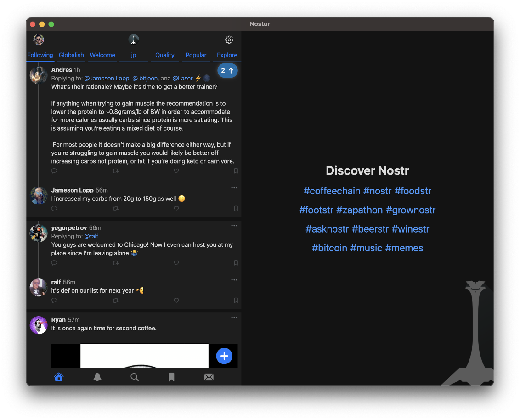Open the #coffeechain hashtag link
This screenshot has width=520, height=420.
click(332, 191)
